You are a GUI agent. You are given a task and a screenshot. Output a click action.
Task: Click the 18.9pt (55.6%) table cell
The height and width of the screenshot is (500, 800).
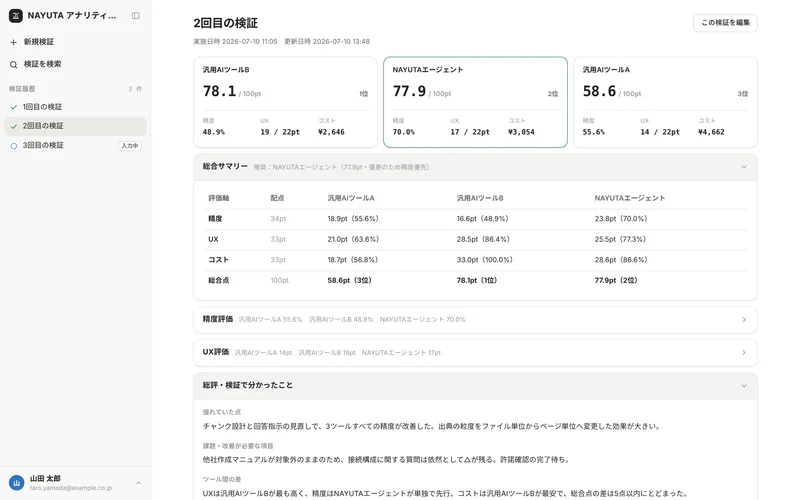click(353, 219)
